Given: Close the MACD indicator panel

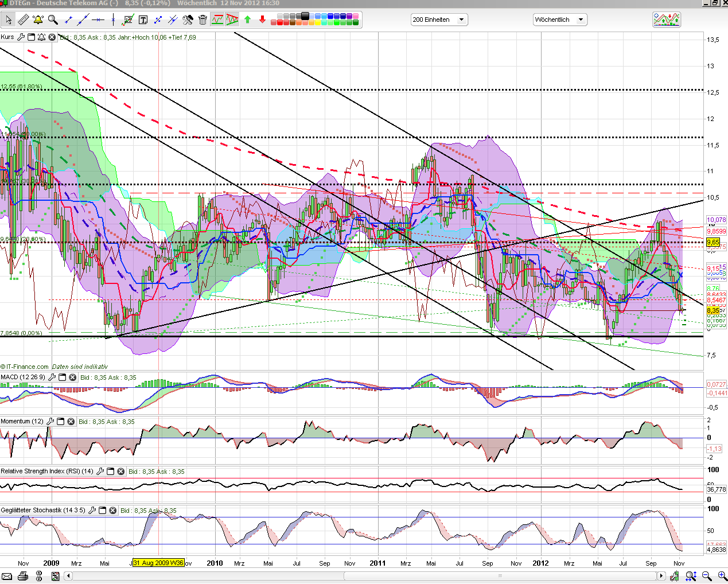Looking at the screenshot, I should click(x=73, y=377).
